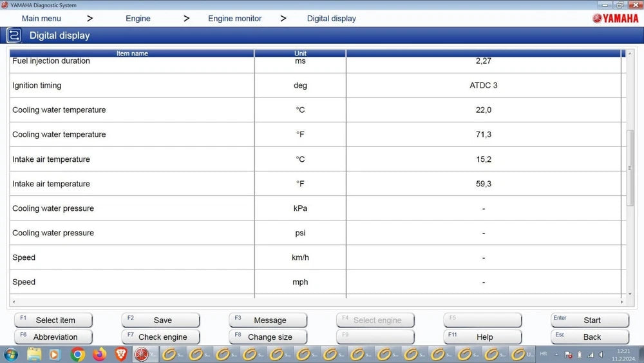The image size is (644, 363).
Task: Select Cooling water temperature °F row name
Action: tap(59, 134)
